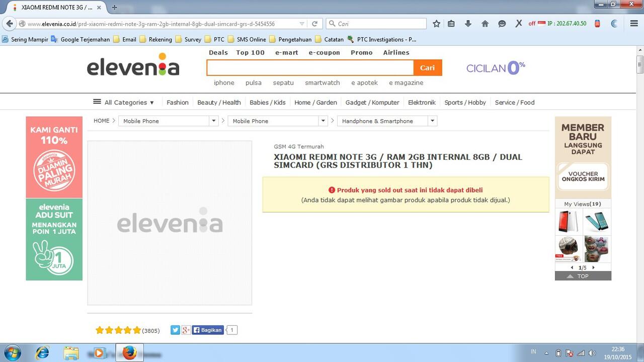Click iphone quick search link
The width and height of the screenshot is (644, 362).
coord(224,82)
